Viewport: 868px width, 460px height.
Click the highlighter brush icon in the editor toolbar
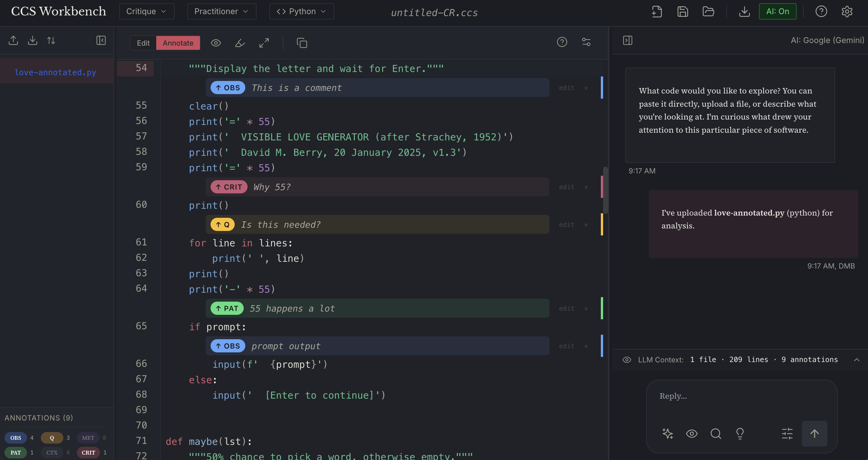[x=240, y=43]
